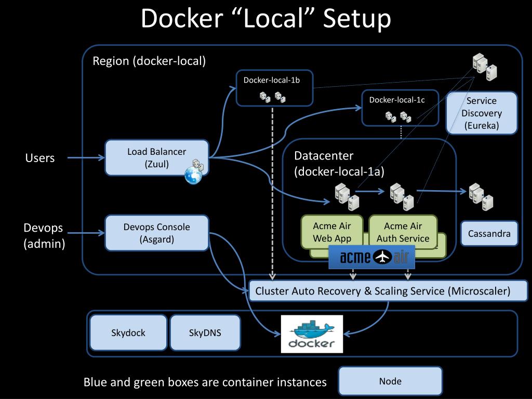Viewport: 532px width, 399px height.
Task: Click the Docker-local-1c label
Action: click(x=397, y=100)
